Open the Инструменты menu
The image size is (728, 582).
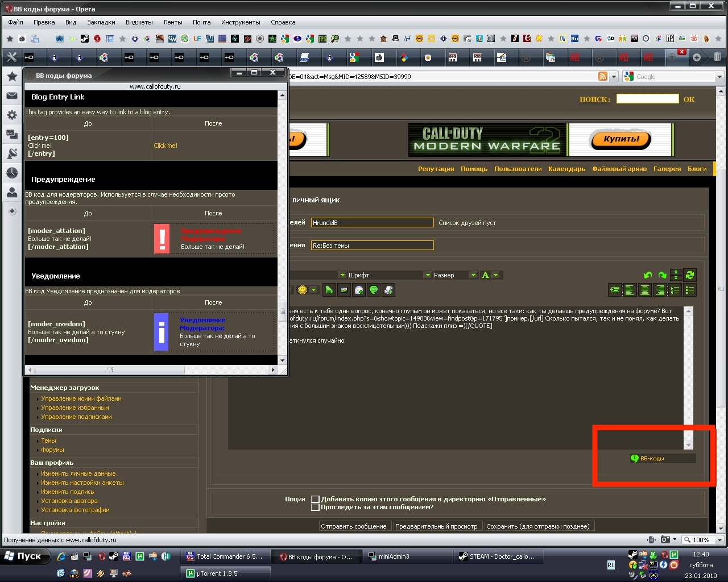[241, 22]
